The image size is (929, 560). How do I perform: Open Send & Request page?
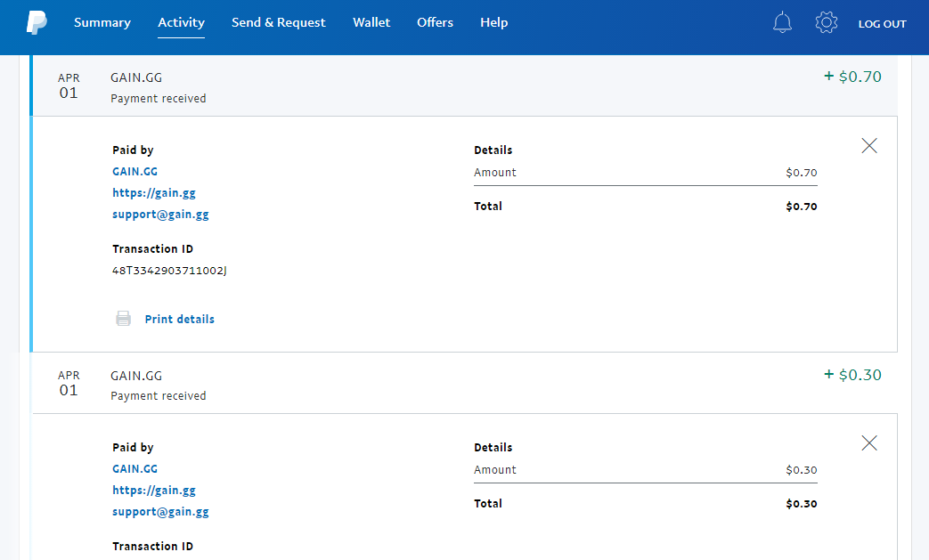click(279, 23)
